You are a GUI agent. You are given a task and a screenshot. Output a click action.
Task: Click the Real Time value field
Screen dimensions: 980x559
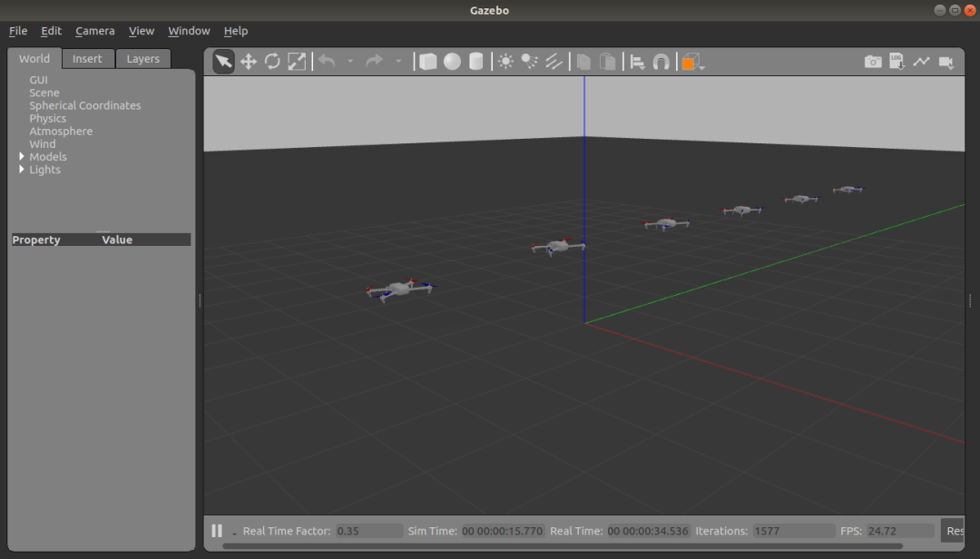pyautogui.click(x=648, y=531)
